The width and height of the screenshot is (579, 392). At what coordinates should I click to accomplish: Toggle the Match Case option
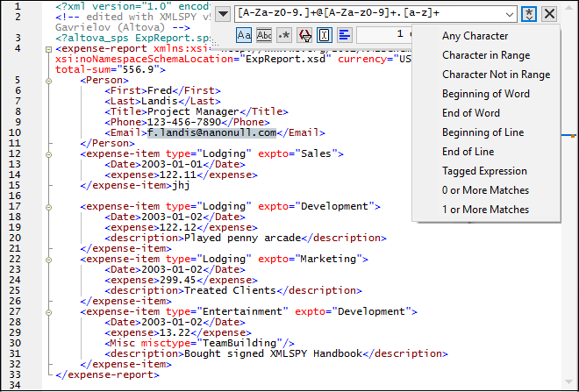point(244,35)
